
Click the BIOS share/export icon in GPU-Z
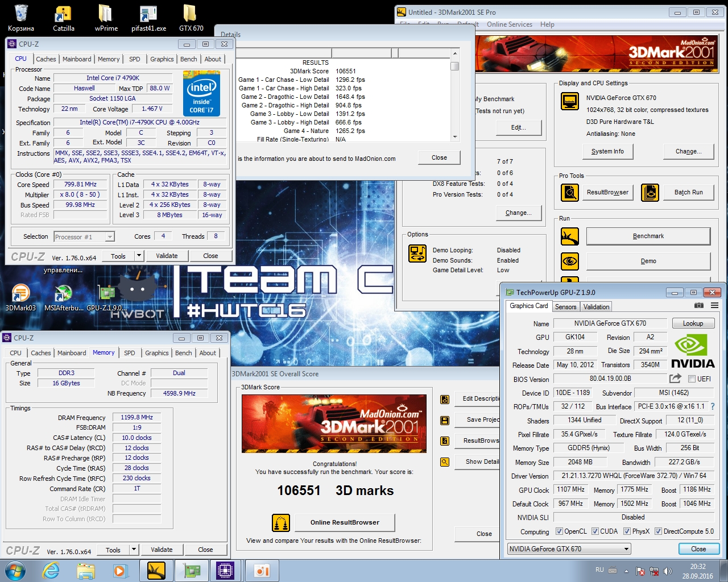(x=675, y=379)
